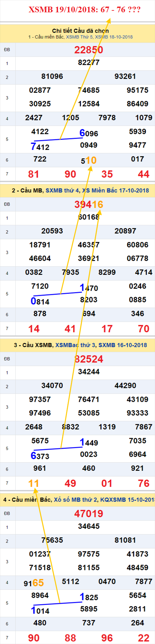155x644 pixels.
Task: Click first prize number 34244
Action: [x=89, y=371]
